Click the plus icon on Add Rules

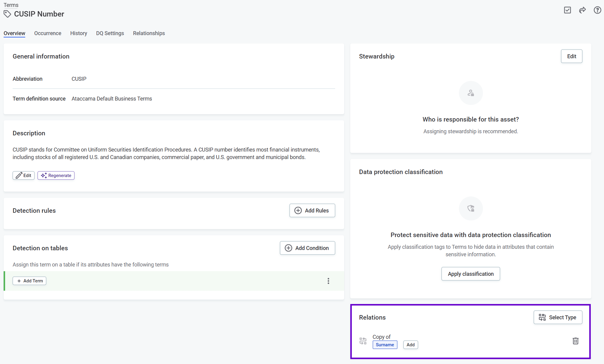pyautogui.click(x=298, y=210)
